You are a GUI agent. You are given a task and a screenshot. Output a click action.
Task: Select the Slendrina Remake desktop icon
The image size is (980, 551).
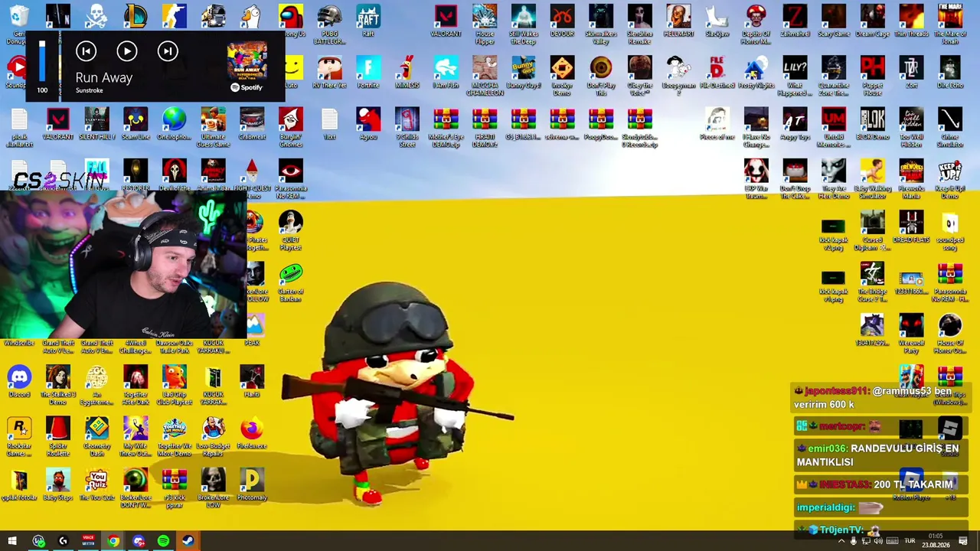639,24
